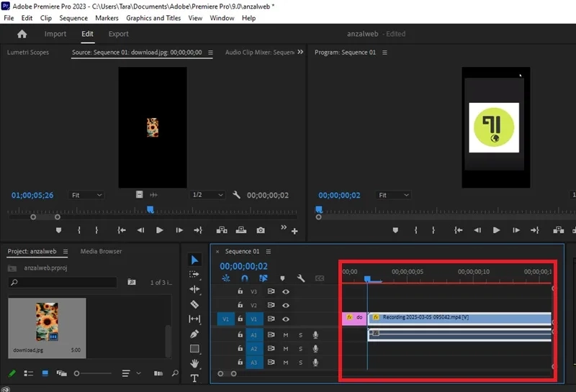Select the Ripple Edit tool
Image resolution: width=576 pixels, height=392 pixels.
coord(194,289)
